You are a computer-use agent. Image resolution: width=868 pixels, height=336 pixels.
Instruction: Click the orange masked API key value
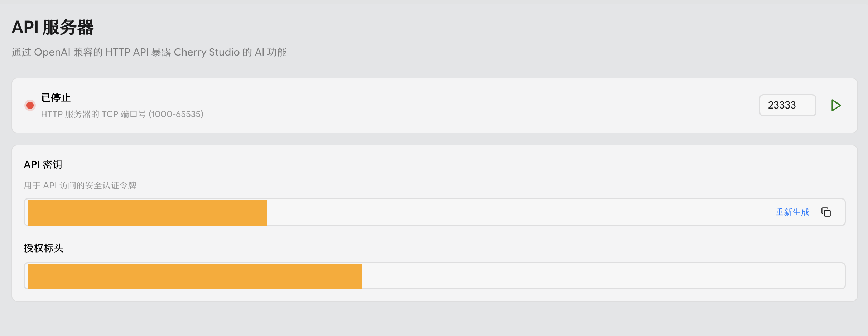click(148, 213)
